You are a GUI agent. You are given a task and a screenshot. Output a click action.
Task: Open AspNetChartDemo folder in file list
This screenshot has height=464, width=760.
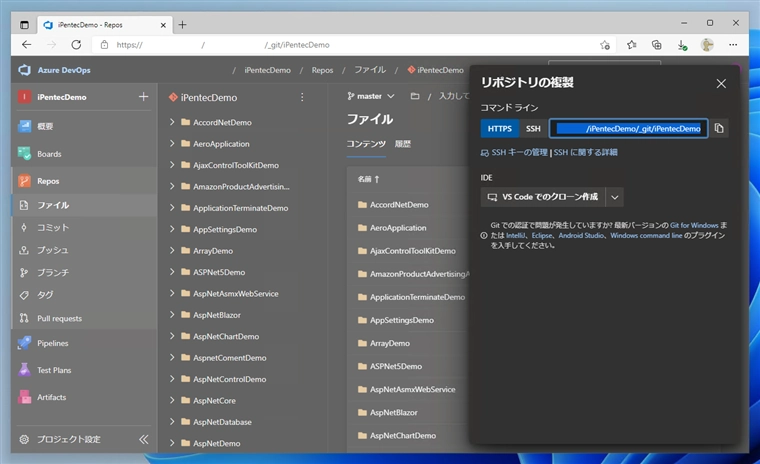tap(403, 435)
